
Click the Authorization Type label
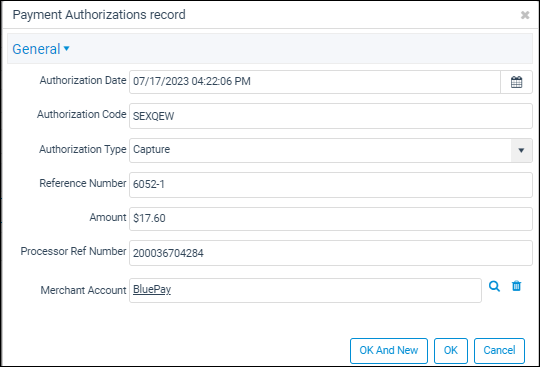tap(83, 149)
